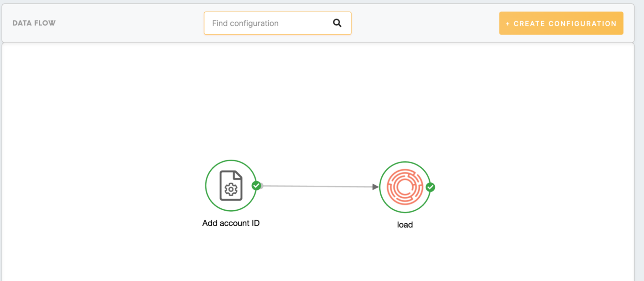Click the Add account ID label text
Image resolution: width=644 pixels, height=281 pixels.
pyautogui.click(x=231, y=223)
